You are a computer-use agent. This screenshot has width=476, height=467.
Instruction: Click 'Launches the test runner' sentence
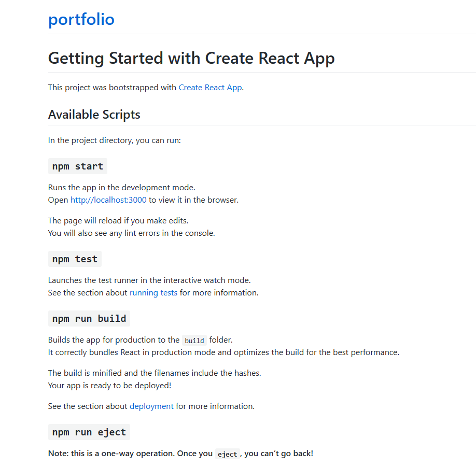point(149,280)
